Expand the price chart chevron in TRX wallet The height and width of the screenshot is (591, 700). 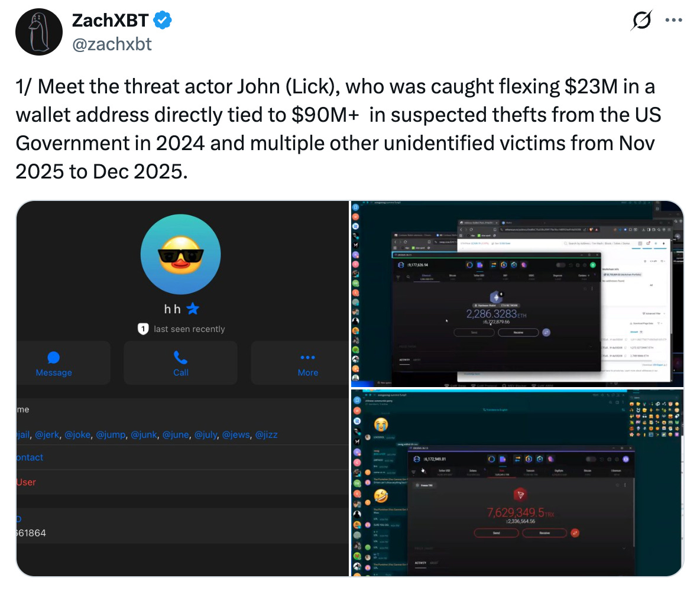point(624,548)
